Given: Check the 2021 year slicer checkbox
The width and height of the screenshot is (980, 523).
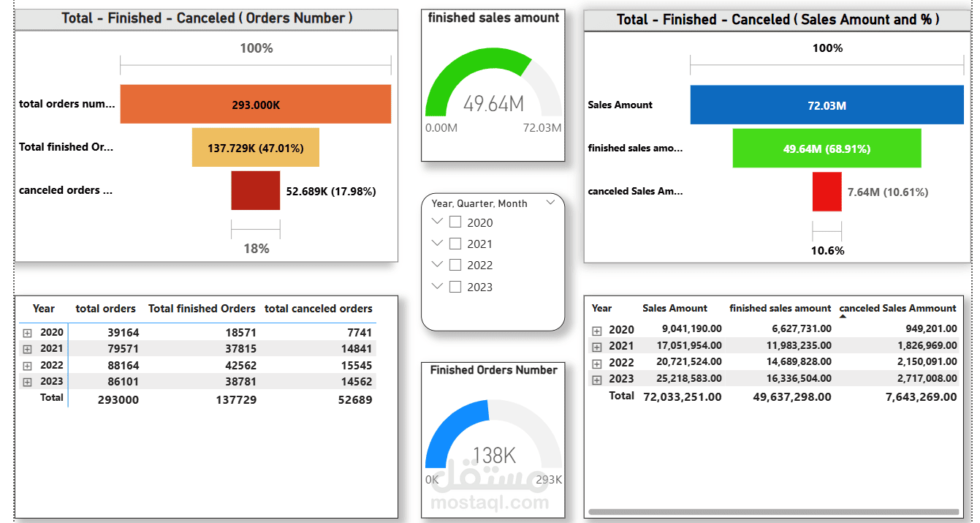Looking at the screenshot, I should coord(455,244).
